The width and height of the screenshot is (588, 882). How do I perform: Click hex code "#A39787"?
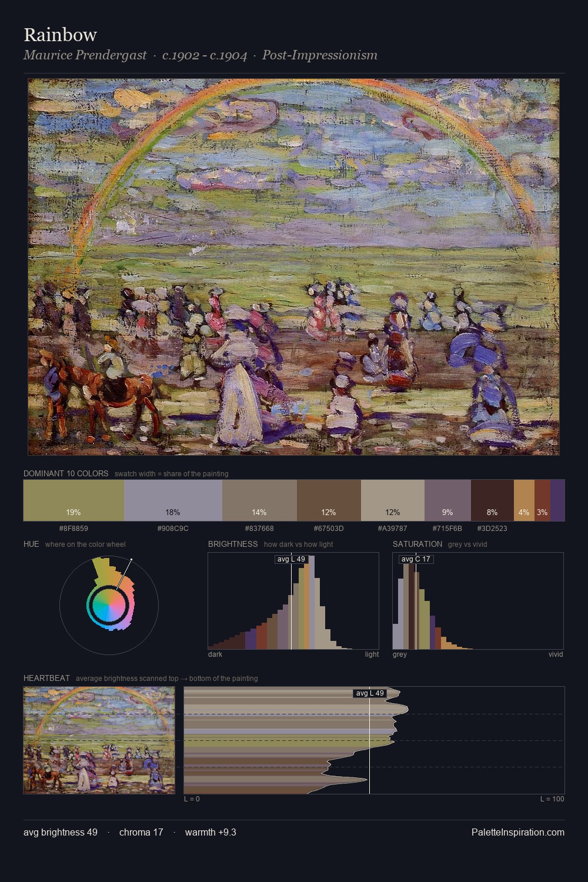point(392,528)
